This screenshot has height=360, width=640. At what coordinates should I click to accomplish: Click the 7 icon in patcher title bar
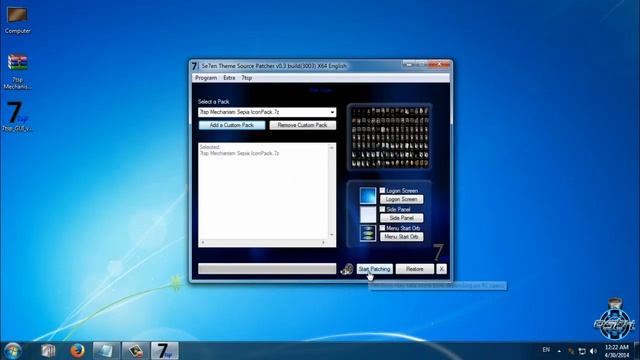195,66
